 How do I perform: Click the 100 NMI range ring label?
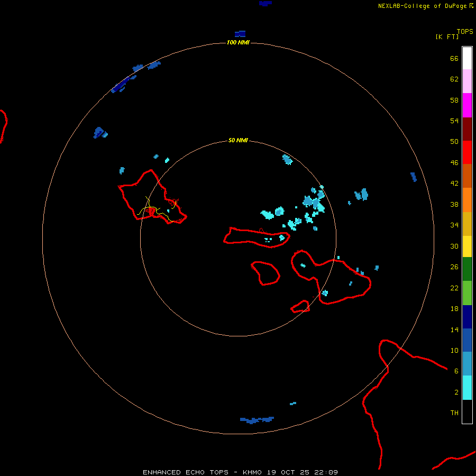click(238, 42)
